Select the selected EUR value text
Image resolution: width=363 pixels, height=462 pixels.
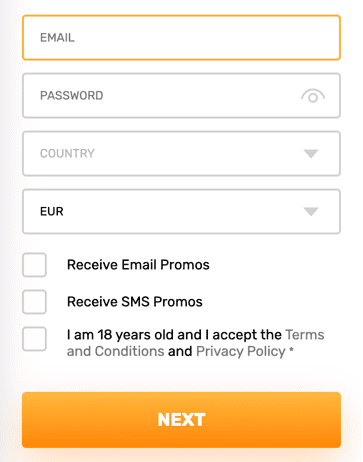(52, 212)
